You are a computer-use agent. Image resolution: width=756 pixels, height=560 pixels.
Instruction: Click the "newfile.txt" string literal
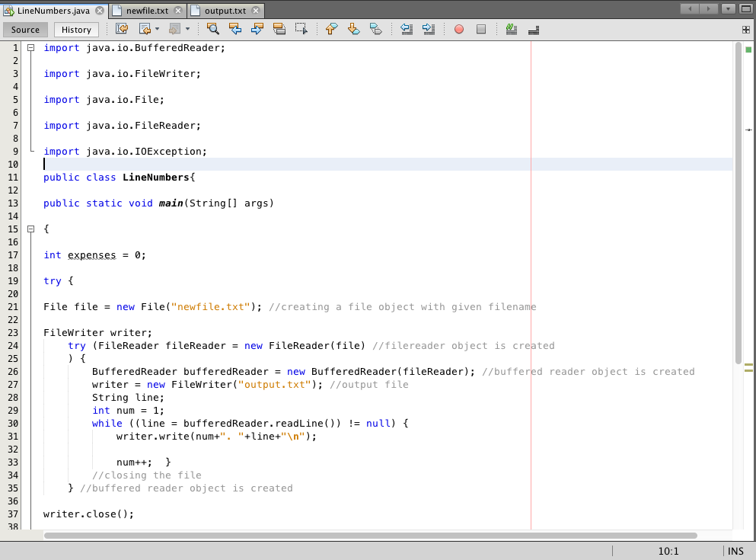tap(210, 307)
